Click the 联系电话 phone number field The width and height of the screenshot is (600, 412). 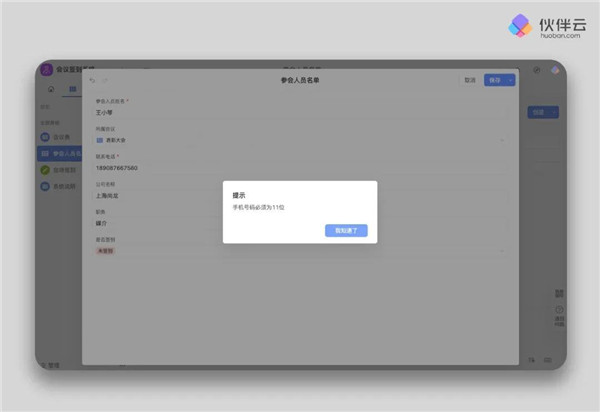(x=300, y=168)
